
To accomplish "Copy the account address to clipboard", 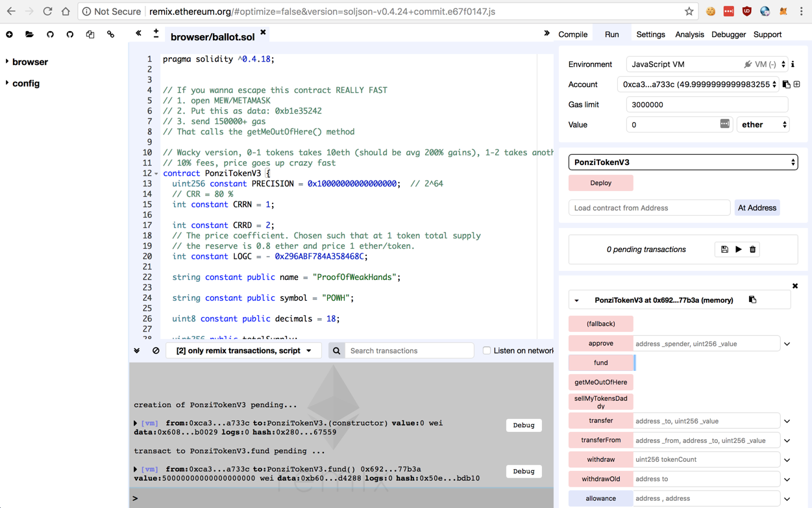I will [786, 84].
